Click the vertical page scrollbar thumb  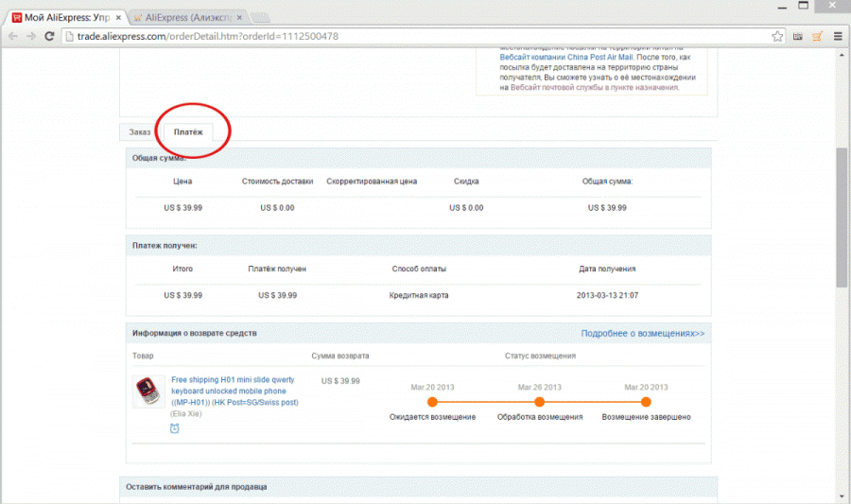842,217
